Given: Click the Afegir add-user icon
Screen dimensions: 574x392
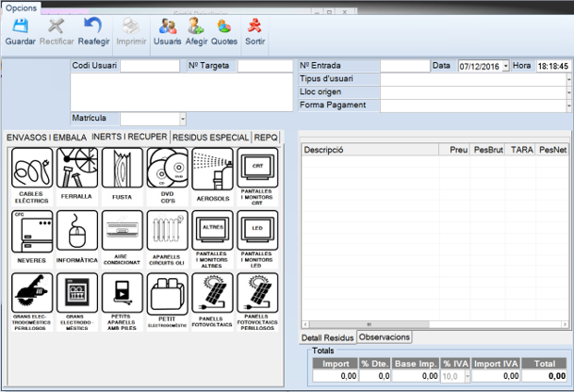Looking at the screenshot, I should (196, 26).
